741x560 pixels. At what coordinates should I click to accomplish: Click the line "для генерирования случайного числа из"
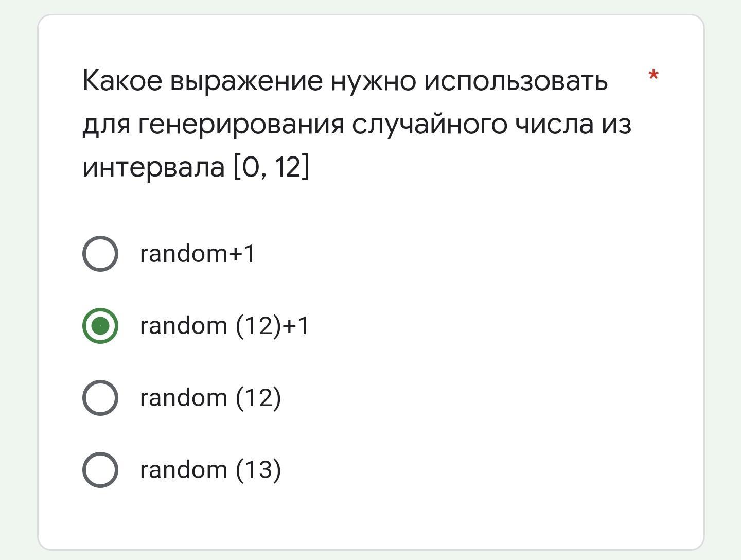(357, 124)
